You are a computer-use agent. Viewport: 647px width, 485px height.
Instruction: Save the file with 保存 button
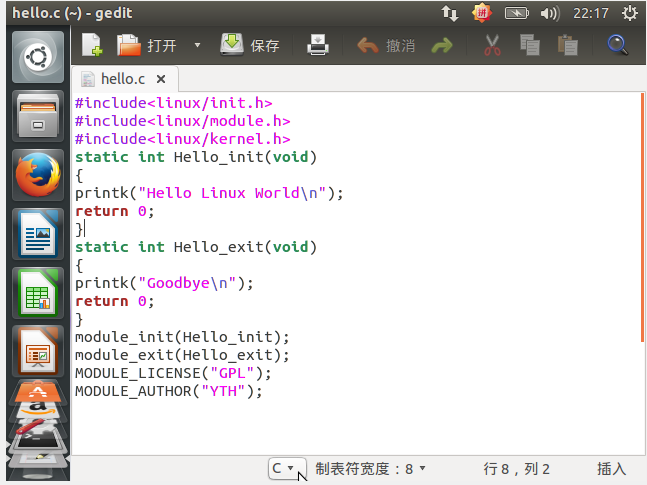(250, 45)
